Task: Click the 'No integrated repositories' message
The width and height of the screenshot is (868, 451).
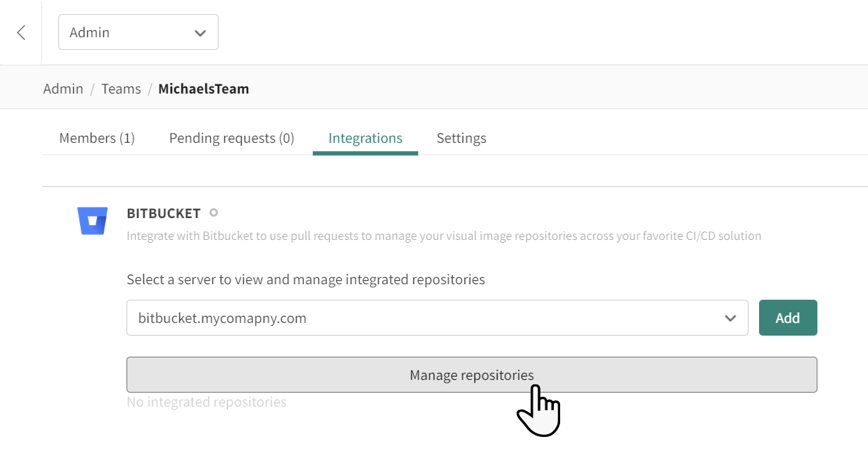Action: point(207,402)
